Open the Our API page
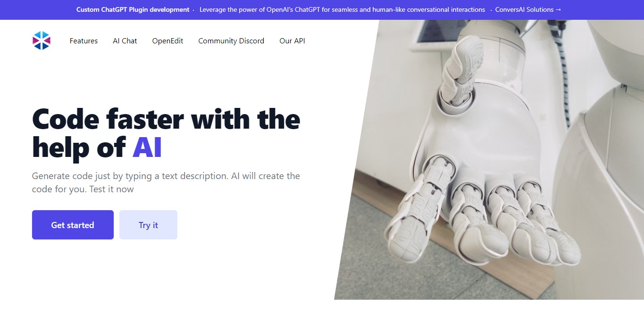Image resolution: width=644 pixels, height=336 pixels. click(292, 41)
